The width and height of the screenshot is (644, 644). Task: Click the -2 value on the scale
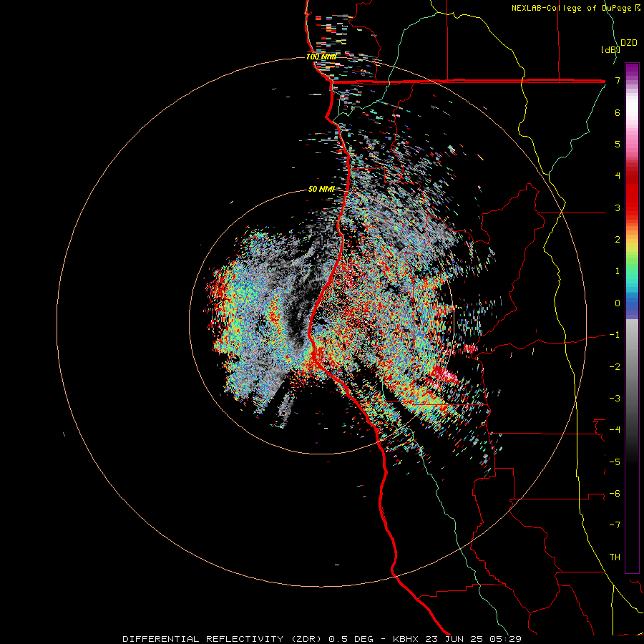point(615,367)
